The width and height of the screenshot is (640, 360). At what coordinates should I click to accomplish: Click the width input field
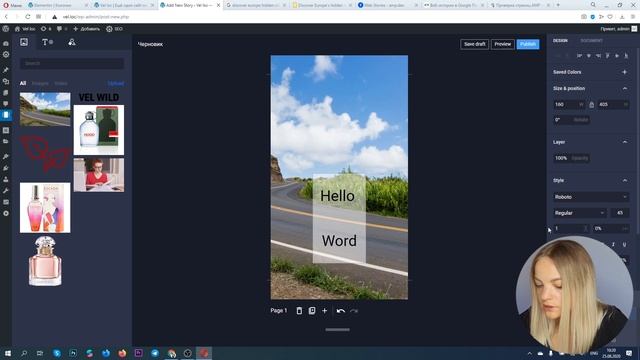[569, 105]
